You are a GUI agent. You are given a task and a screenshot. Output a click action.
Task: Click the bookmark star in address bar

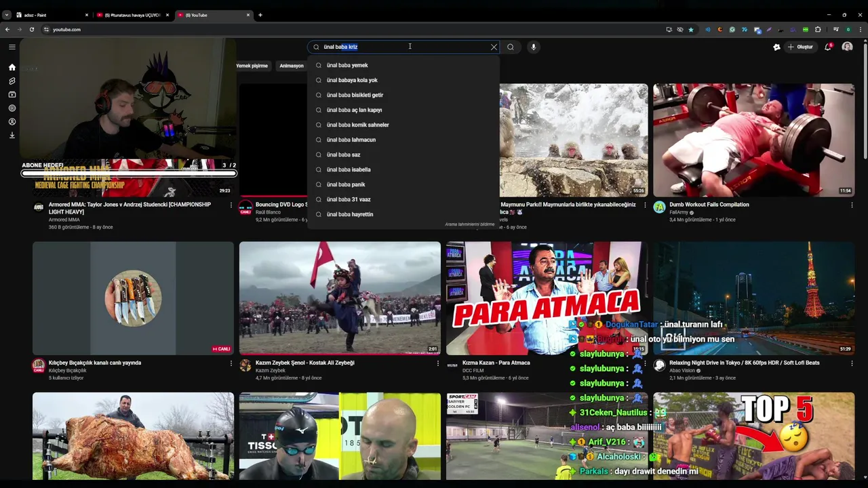click(x=691, y=29)
